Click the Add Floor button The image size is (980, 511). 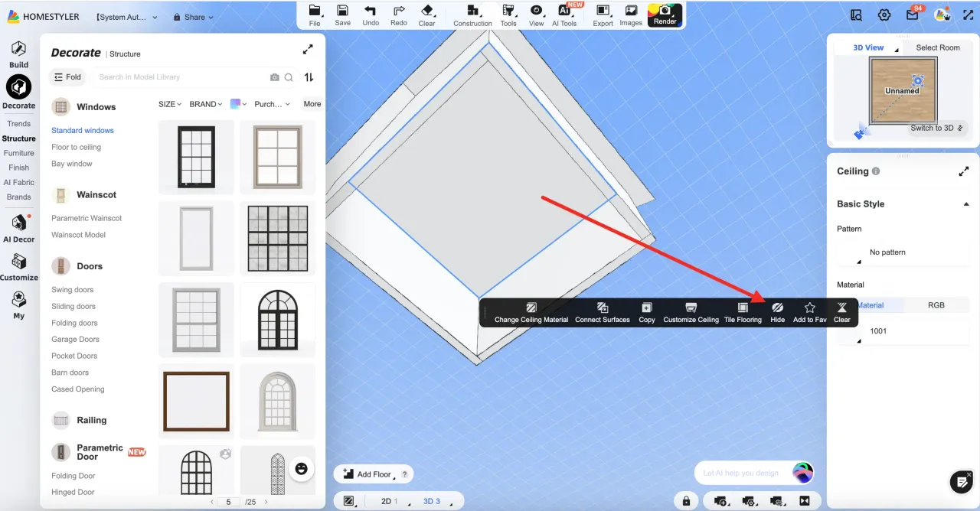tap(367, 474)
